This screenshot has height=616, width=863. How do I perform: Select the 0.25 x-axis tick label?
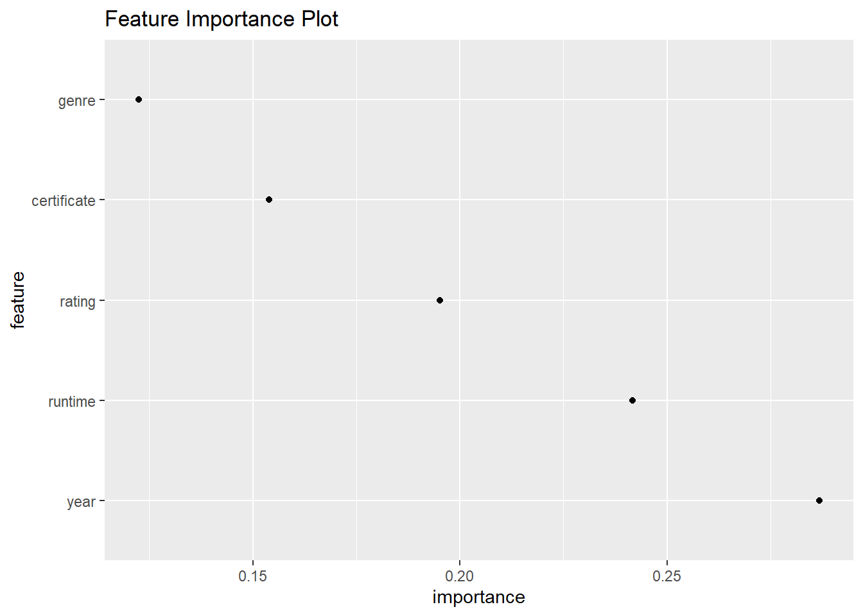coord(667,576)
